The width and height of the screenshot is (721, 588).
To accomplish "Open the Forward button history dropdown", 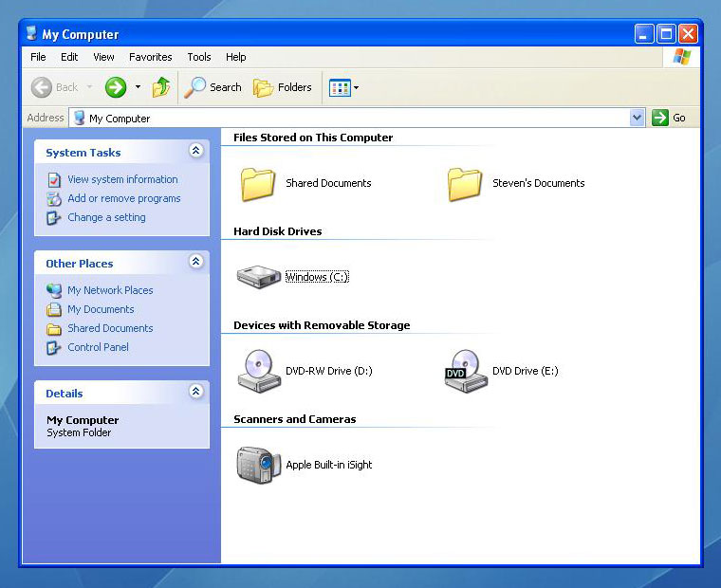I will coord(138,87).
